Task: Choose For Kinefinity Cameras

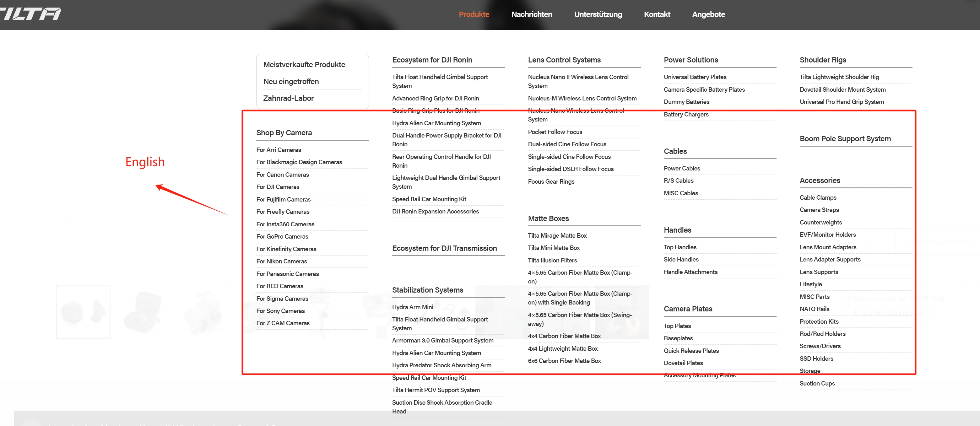Action: tap(286, 249)
